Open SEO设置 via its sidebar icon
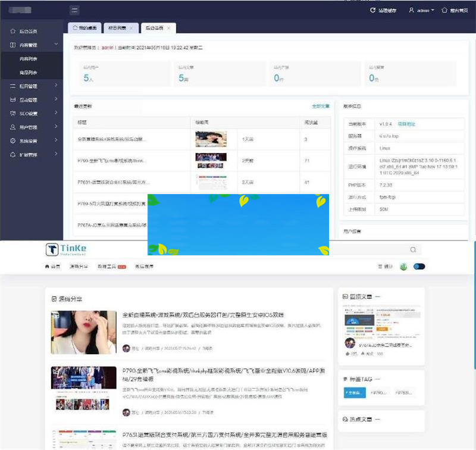The width and height of the screenshot is (476, 450). point(13,113)
